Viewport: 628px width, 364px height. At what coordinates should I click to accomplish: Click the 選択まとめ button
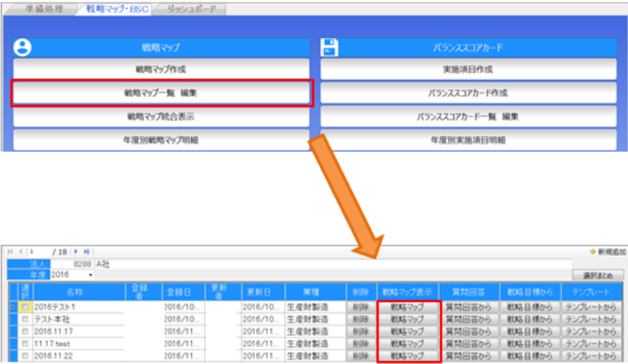(597, 275)
